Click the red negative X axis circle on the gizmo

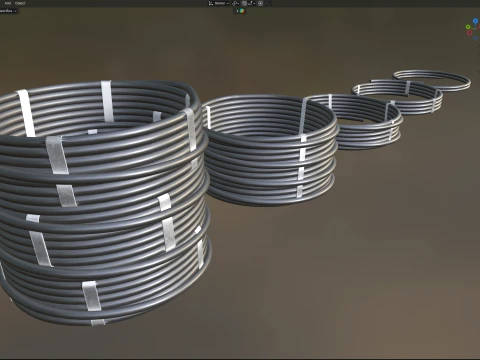tap(469, 33)
